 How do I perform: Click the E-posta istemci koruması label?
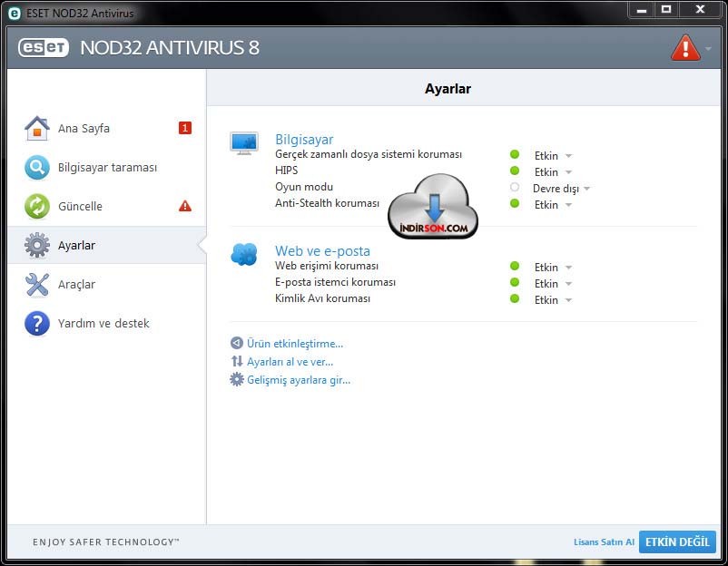coord(335,282)
